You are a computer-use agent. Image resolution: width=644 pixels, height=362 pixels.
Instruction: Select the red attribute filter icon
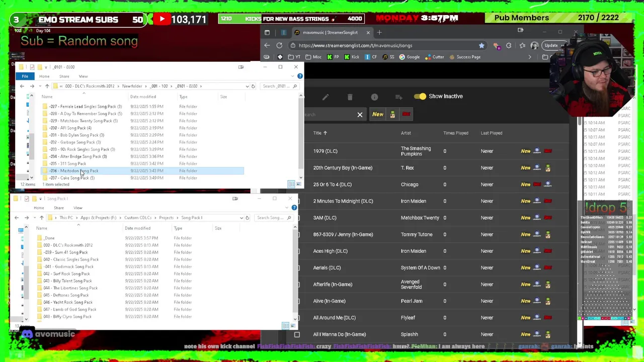coord(406,114)
